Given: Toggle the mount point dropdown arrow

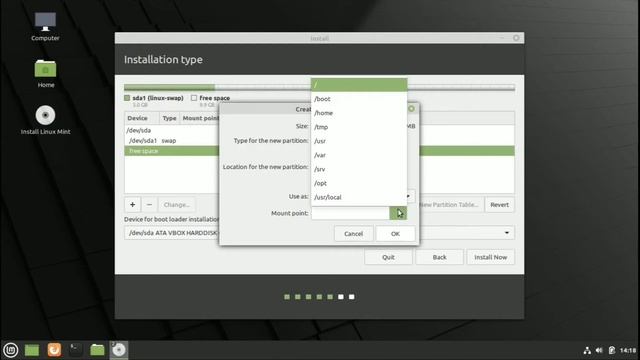Looking at the screenshot, I should coord(398,213).
